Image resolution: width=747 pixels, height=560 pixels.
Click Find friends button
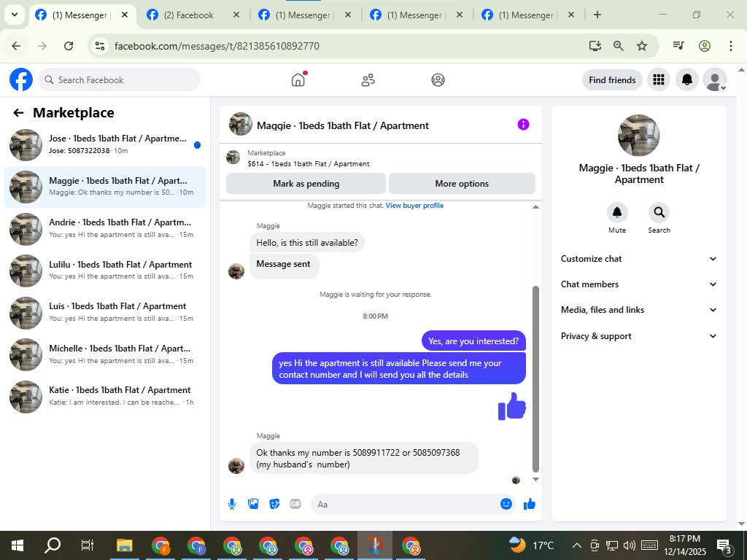tap(612, 79)
